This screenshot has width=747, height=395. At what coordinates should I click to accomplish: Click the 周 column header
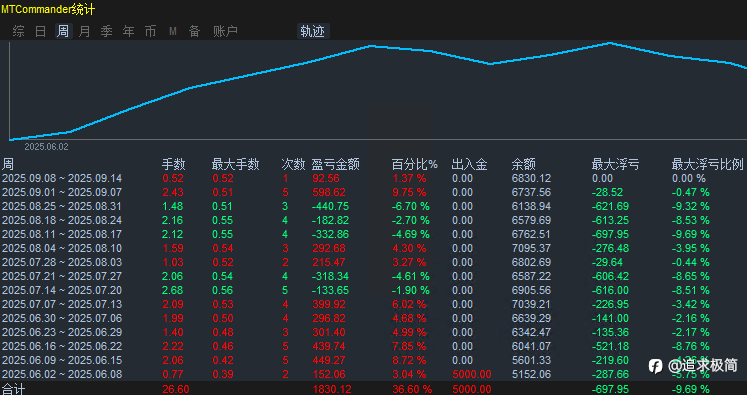tap(8, 164)
